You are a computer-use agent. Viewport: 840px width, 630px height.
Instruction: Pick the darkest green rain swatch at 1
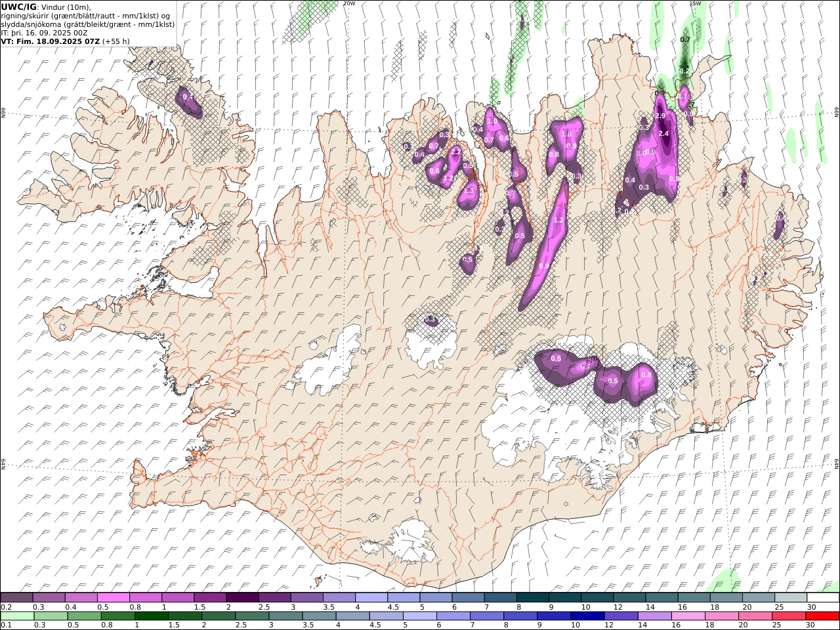point(151,616)
